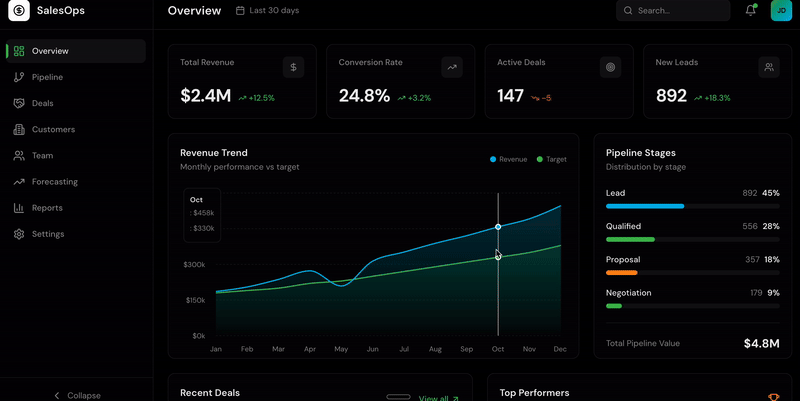
Task: Collapse the sidebar
Action: coord(76,395)
